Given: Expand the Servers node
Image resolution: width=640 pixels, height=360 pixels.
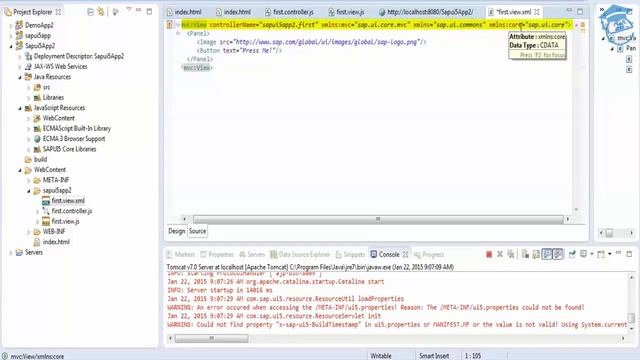Looking at the screenshot, I should point(11,253).
